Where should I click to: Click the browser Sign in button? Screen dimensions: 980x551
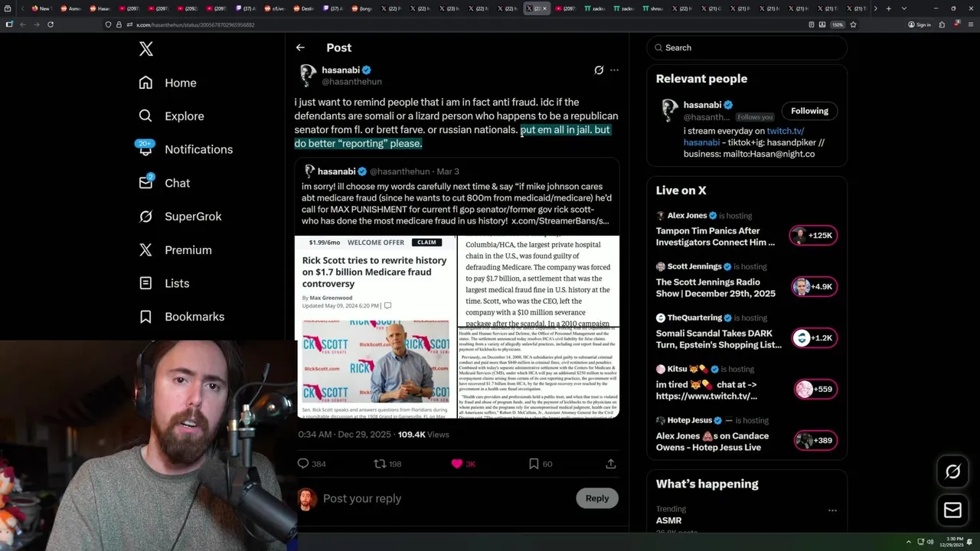(x=920, y=24)
